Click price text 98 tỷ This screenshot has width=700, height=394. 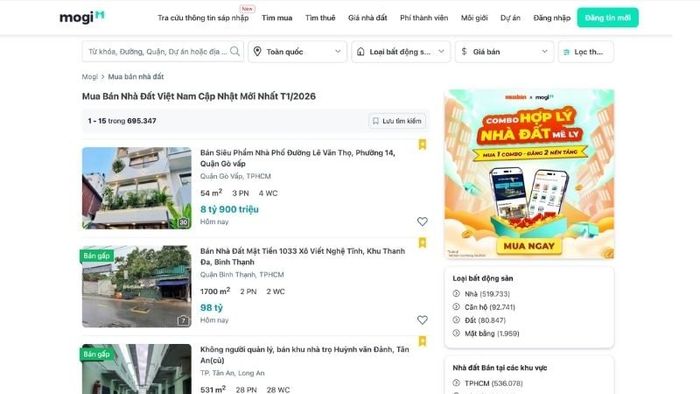212,307
